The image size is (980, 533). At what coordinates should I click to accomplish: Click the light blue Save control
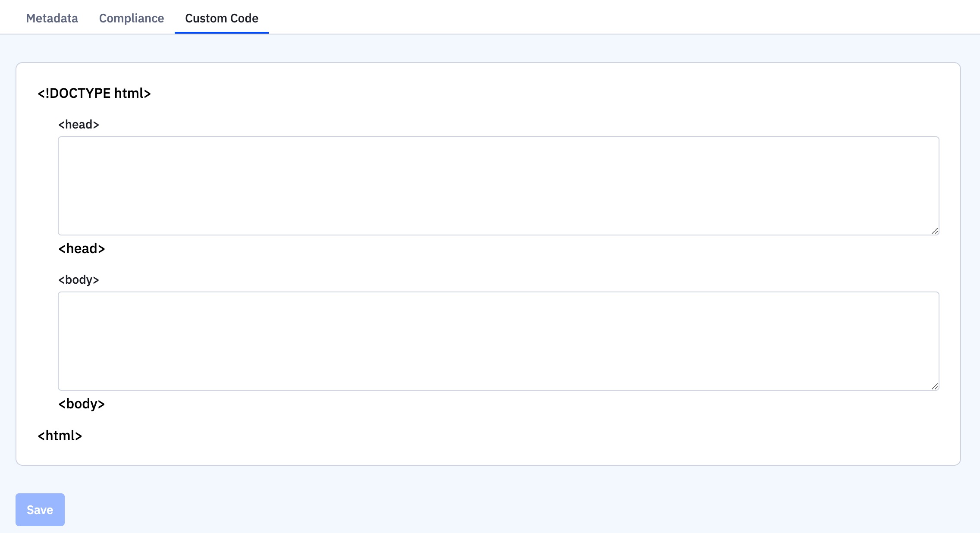click(40, 510)
